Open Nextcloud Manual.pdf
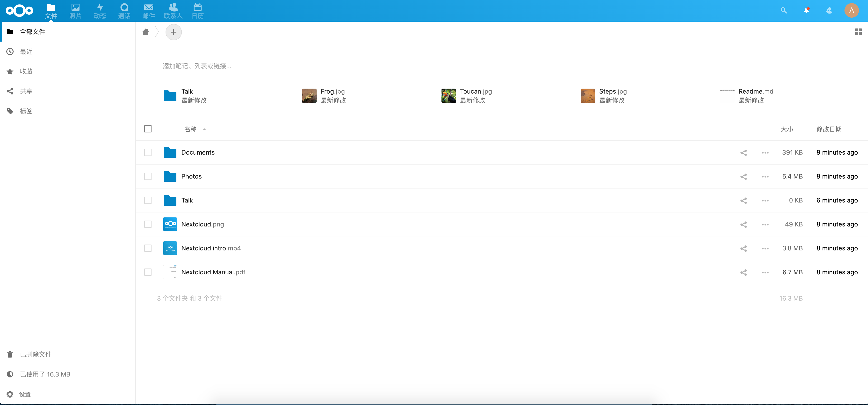The image size is (868, 405). click(x=213, y=272)
